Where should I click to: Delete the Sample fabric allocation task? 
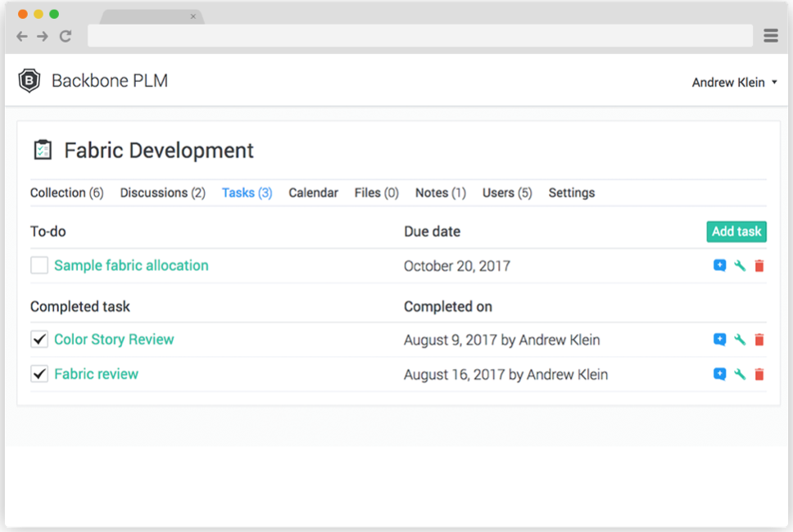(x=759, y=265)
